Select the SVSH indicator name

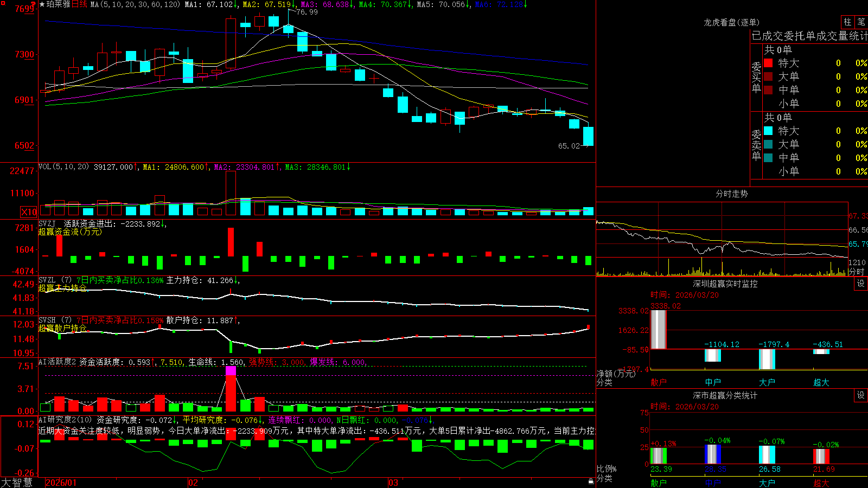47,320
